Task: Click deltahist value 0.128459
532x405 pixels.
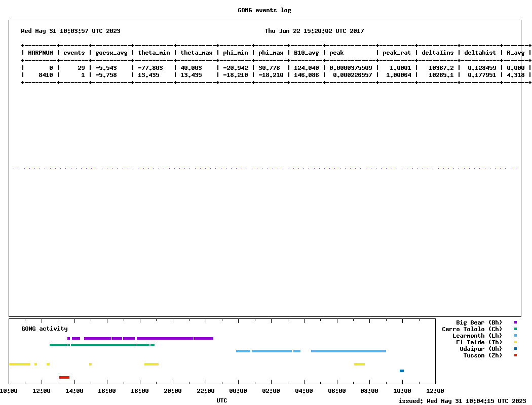Action: (x=482, y=68)
